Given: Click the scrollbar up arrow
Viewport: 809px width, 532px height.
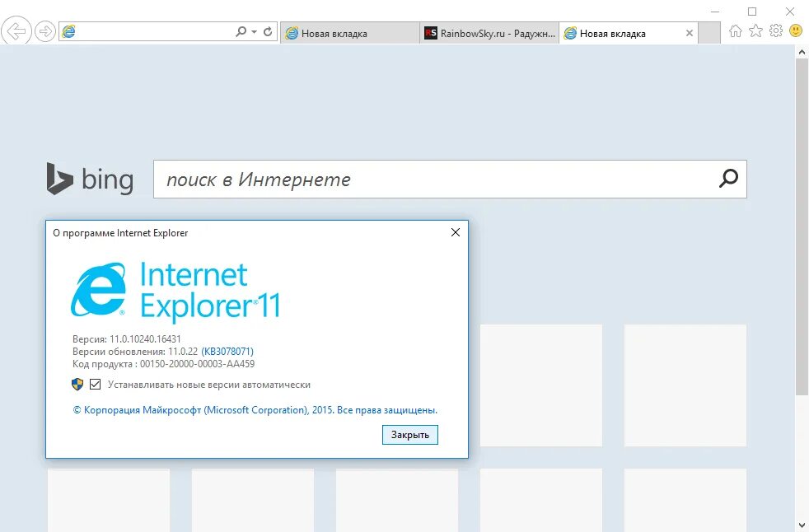Looking at the screenshot, I should point(802,52).
